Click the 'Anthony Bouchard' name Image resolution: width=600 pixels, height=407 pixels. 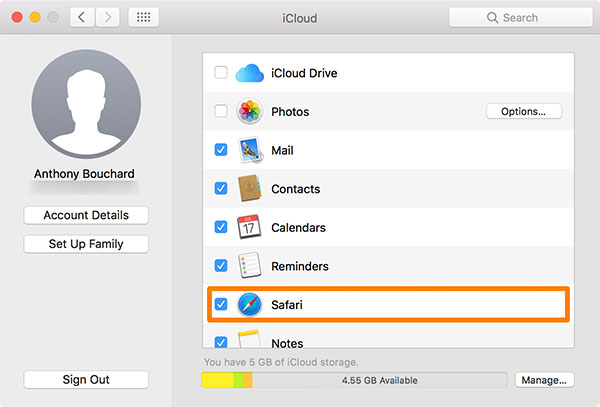point(84,174)
